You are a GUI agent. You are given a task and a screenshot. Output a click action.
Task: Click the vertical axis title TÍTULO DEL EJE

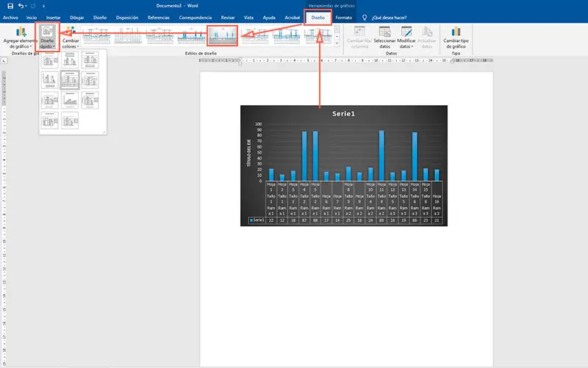coord(249,154)
